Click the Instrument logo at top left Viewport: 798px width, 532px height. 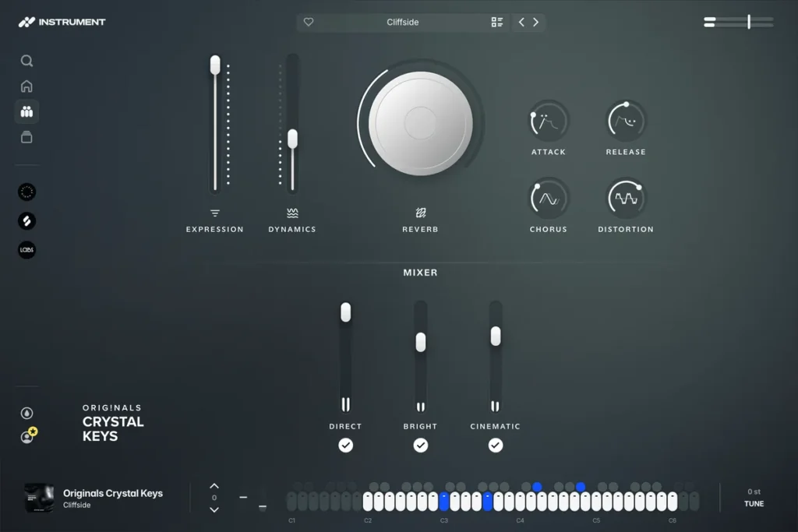[62, 22]
